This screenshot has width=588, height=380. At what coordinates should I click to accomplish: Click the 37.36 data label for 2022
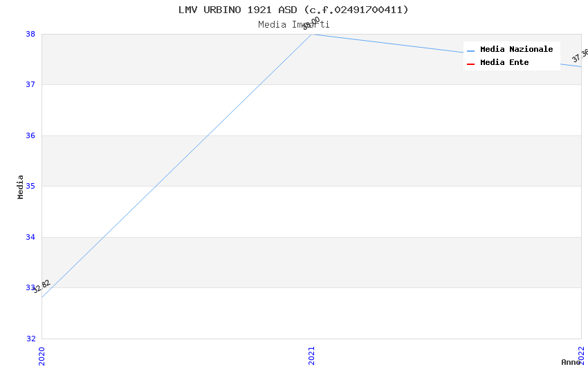tap(580, 55)
